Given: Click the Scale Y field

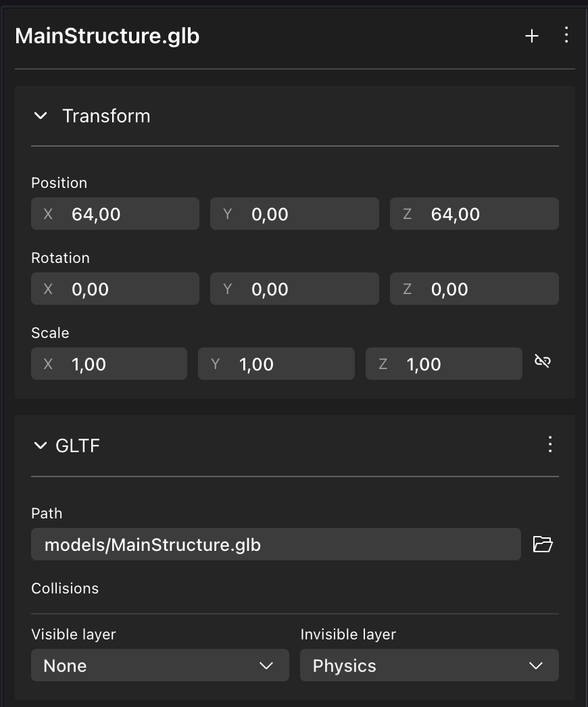Looking at the screenshot, I should (x=276, y=364).
